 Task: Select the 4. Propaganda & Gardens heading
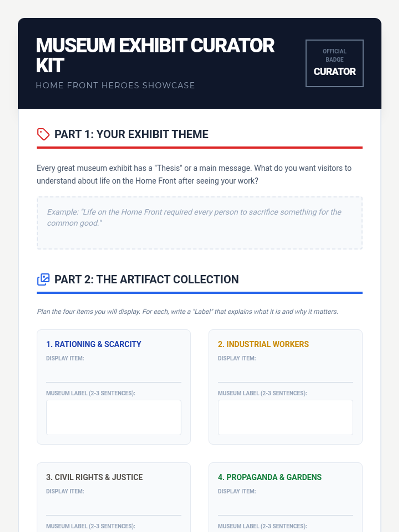(270, 477)
